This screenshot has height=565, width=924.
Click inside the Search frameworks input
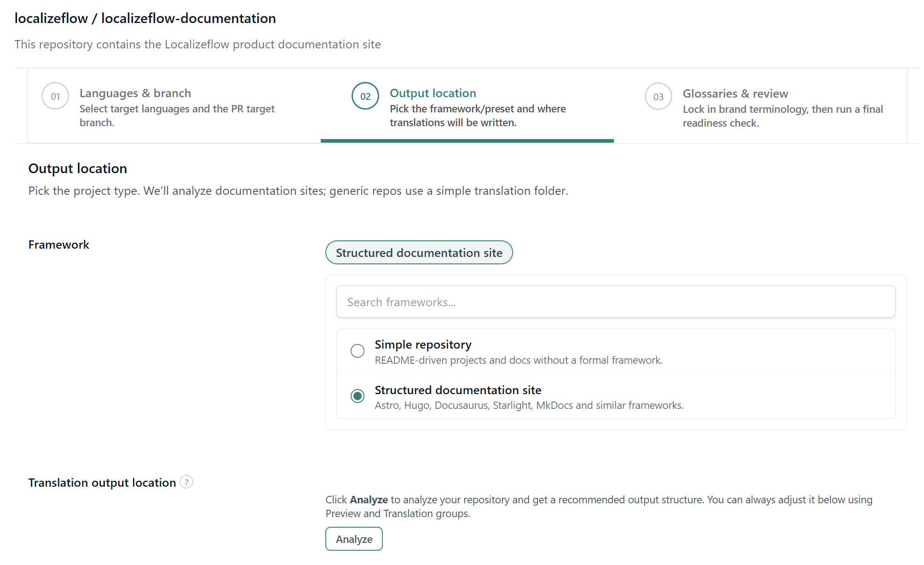(x=615, y=302)
